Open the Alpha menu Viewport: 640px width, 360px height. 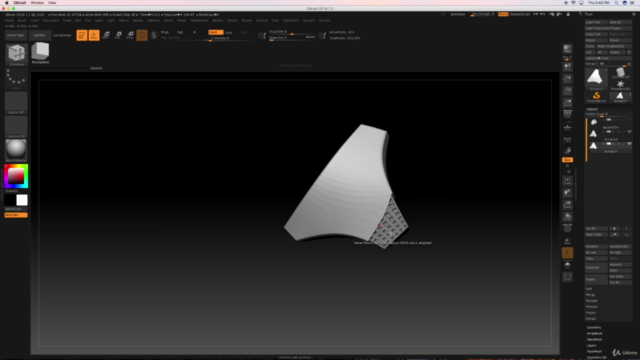click(x=9, y=20)
